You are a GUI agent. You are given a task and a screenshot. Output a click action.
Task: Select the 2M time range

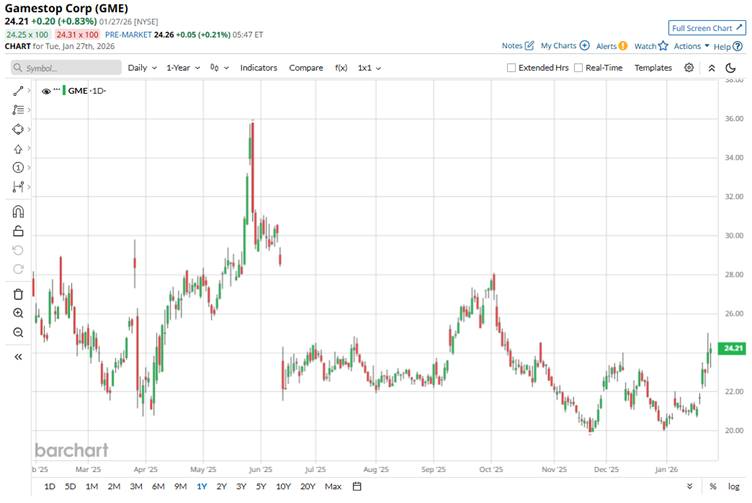(114, 486)
